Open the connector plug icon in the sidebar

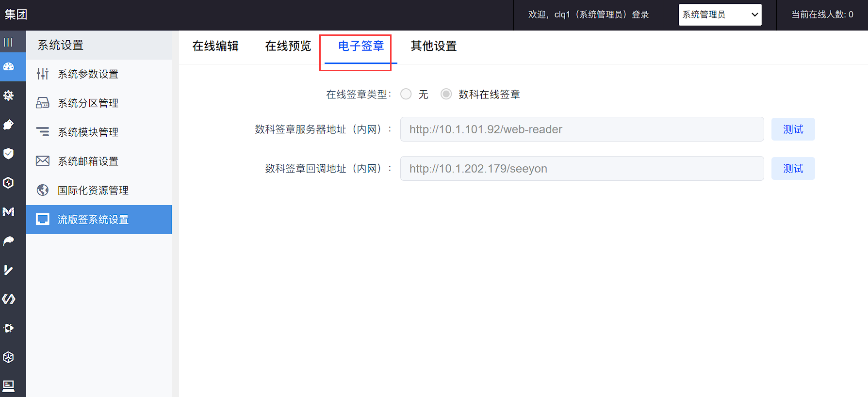(x=8, y=328)
